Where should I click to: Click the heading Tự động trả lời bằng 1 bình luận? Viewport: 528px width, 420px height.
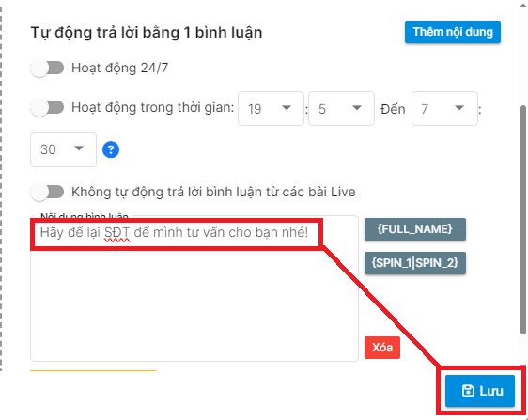click(147, 33)
